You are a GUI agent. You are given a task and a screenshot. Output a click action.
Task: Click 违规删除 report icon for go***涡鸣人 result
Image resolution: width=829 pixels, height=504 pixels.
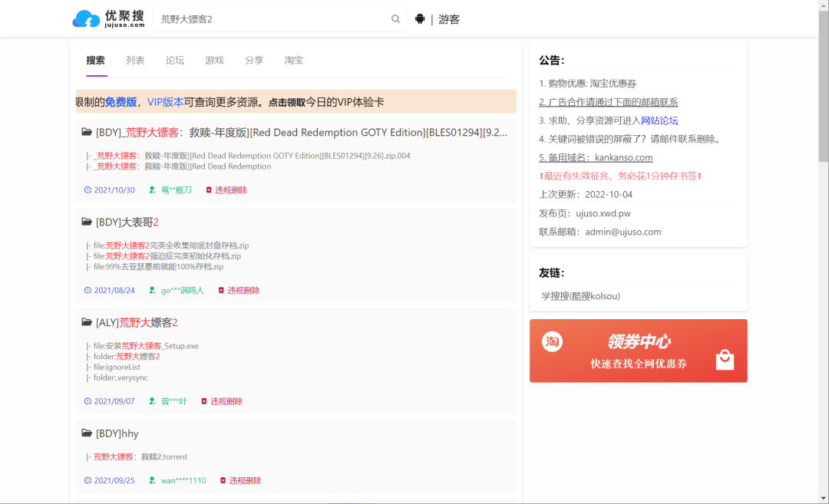(222, 290)
